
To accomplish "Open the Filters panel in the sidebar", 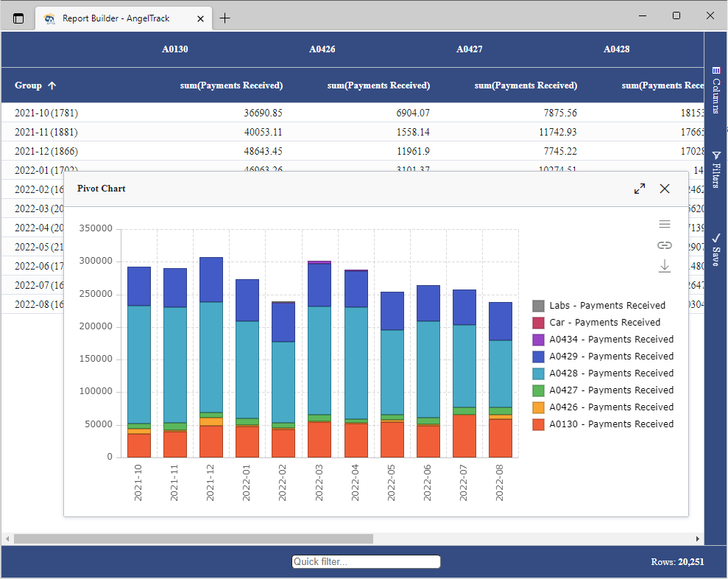I will [715, 168].
